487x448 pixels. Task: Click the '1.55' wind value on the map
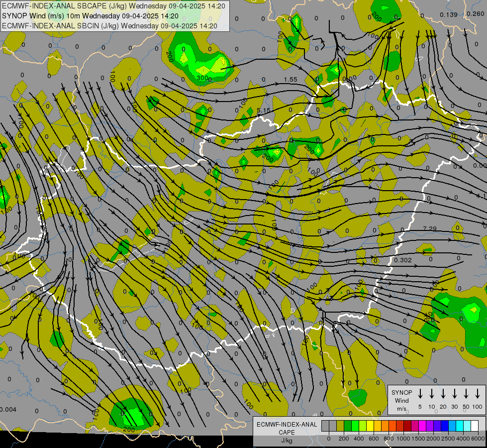291,80
